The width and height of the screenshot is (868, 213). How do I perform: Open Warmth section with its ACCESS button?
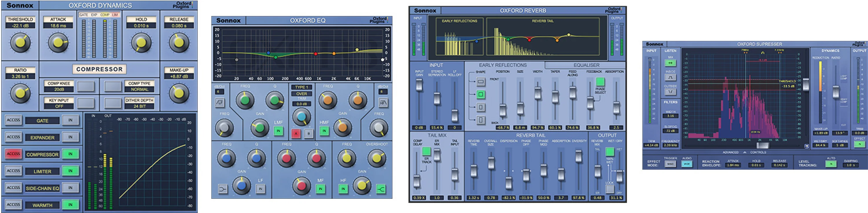[14, 204]
